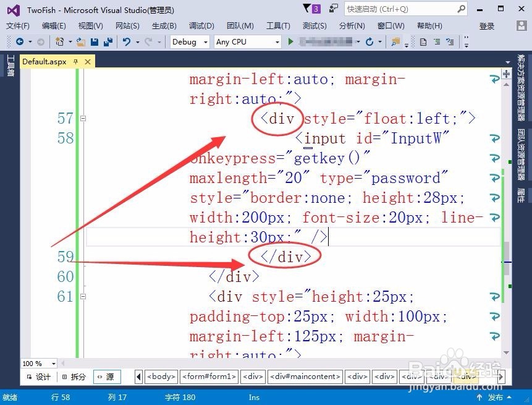Open the refresh button dropdown arrow
Viewport: 532px width, 405px height.
pyautogui.click(x=380, y=42)
